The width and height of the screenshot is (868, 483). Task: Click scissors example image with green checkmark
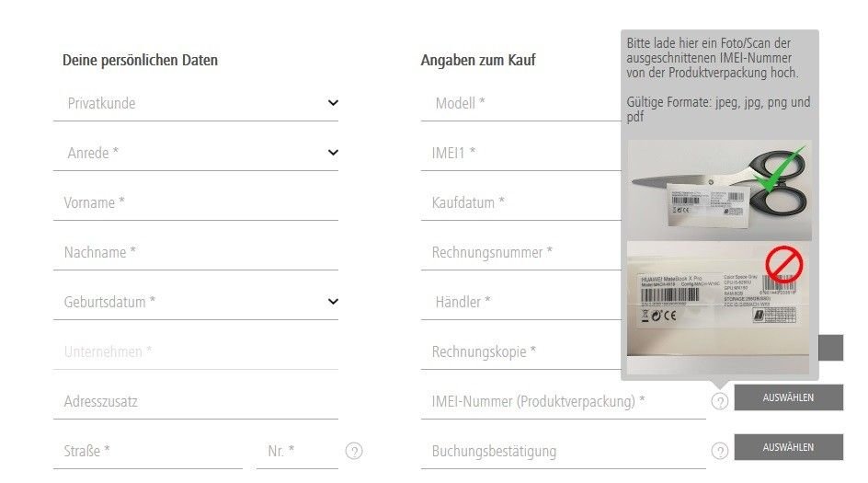click(x=719, y=190)
